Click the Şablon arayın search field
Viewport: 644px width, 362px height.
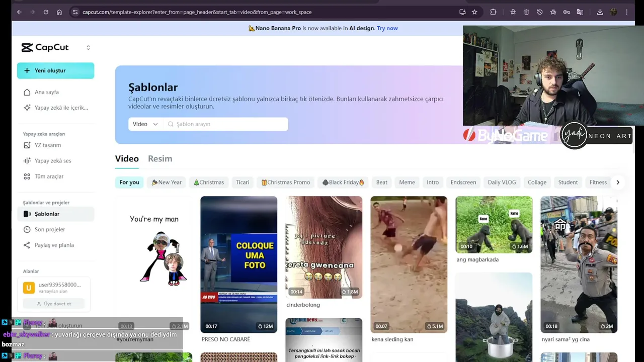225,124
